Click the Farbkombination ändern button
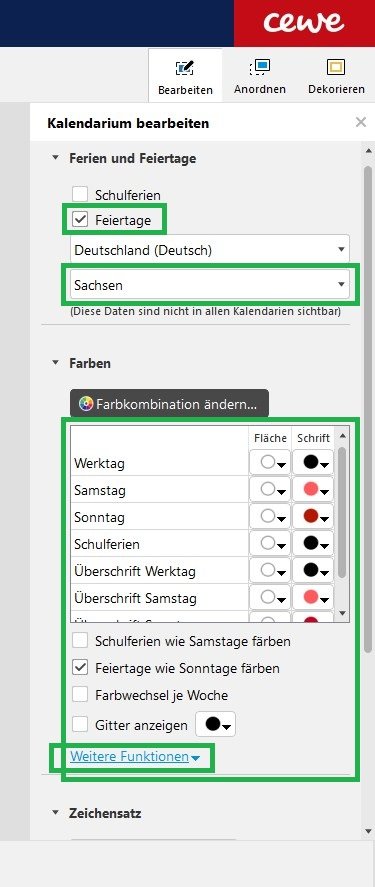 tap(169, 404)
